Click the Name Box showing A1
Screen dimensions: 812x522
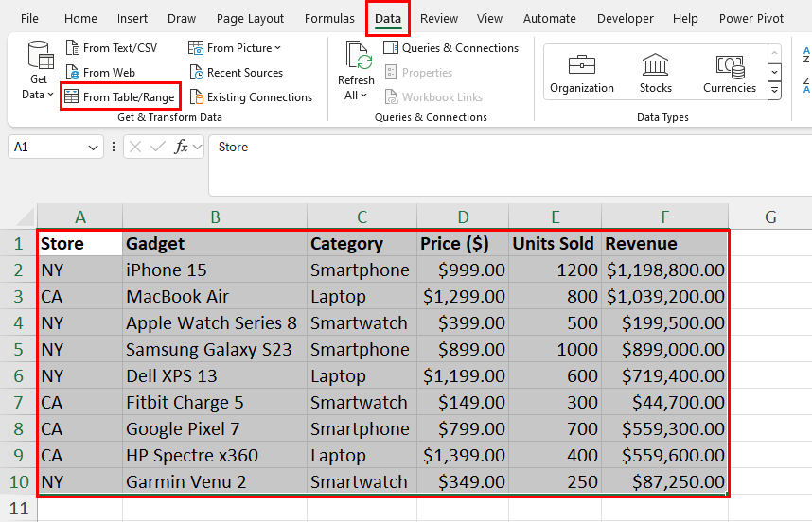pos(47,148)
